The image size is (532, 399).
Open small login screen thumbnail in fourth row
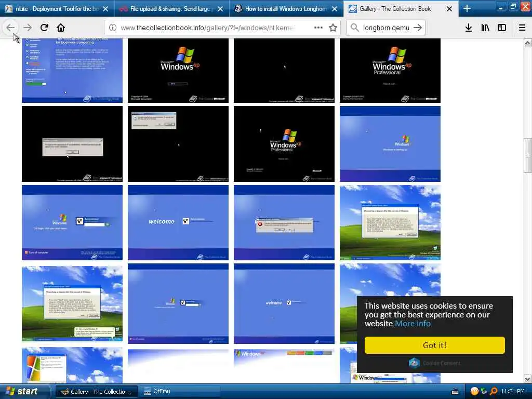(x=178, y=303)
